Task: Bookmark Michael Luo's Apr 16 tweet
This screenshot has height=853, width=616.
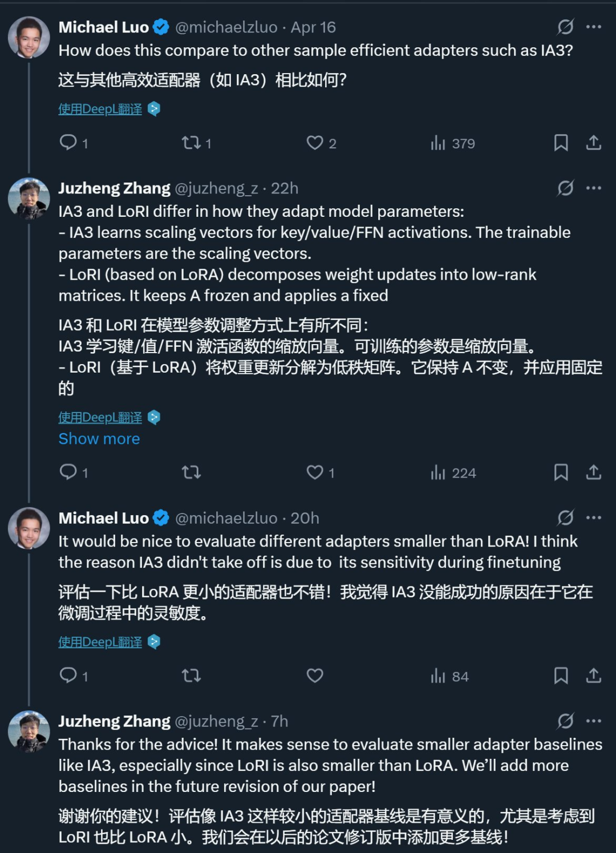Action: point(561,142)
